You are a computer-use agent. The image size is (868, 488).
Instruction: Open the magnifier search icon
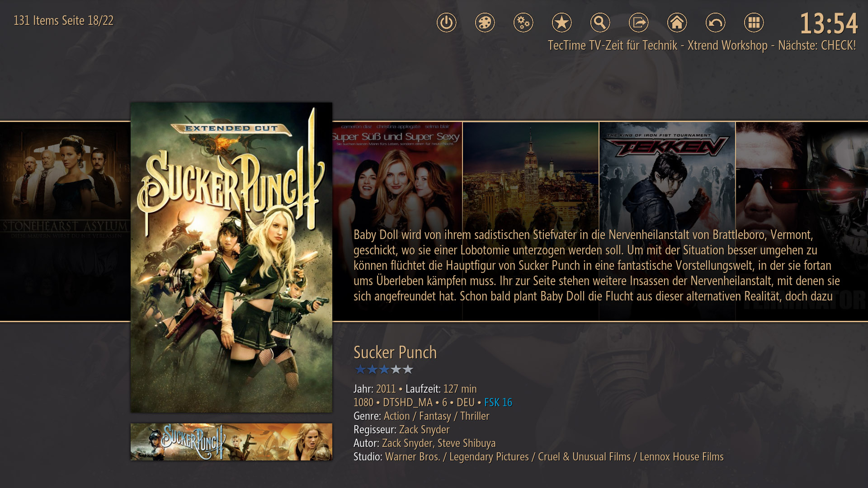tap(600, 23)
